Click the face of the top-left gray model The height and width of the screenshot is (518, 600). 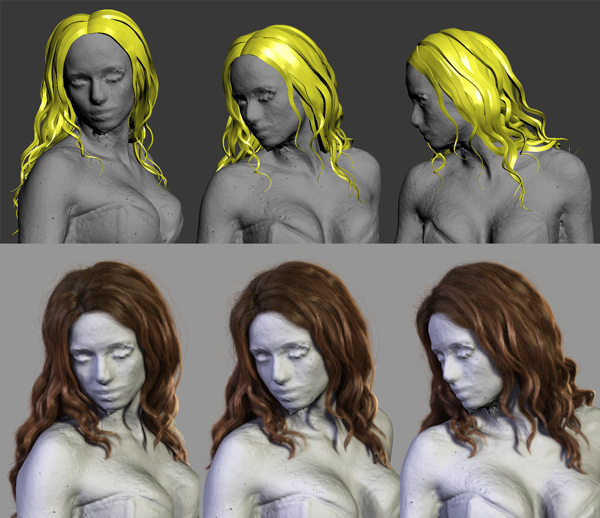(x=95, y=83)
